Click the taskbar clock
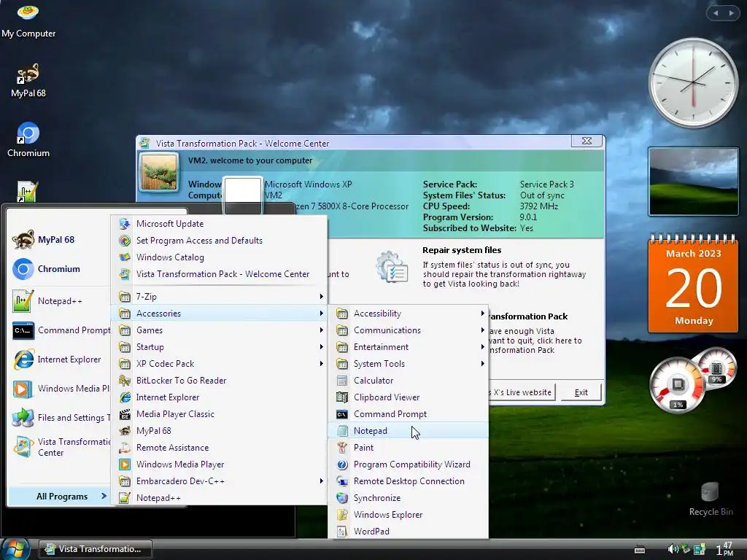The image size is (747, 560). click(x=724, y=549)
